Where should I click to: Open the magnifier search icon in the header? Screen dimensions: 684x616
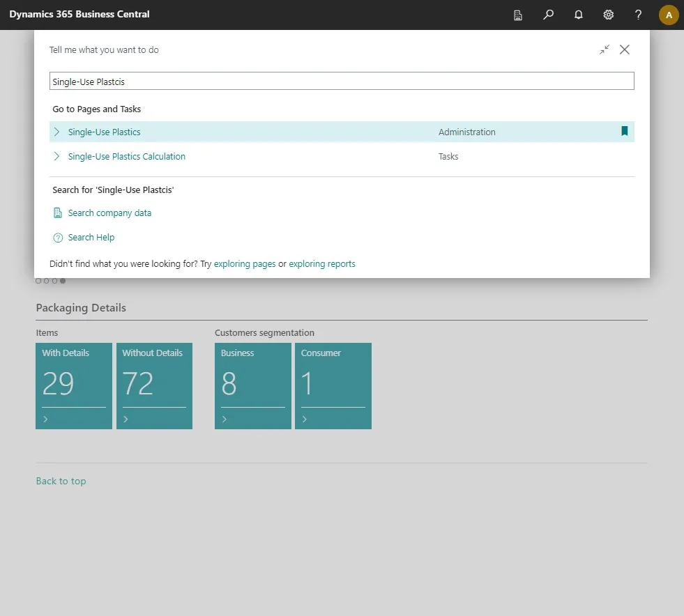[x=548, y=15]
